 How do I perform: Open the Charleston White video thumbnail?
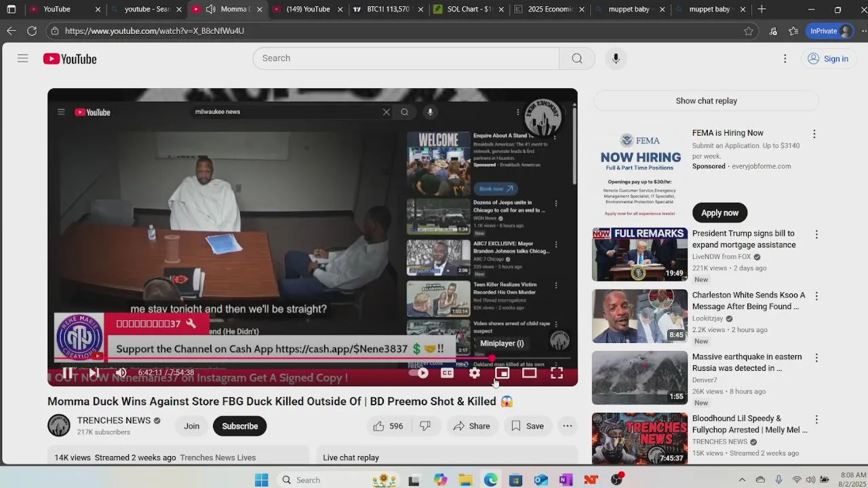point(639,316)
